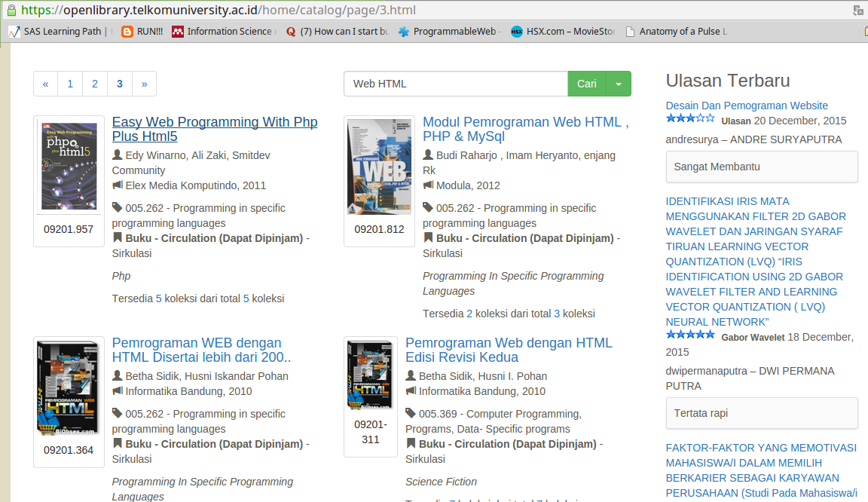
Task: Click reviewer name dwipermanaputra – DWI PERMANA PUTRA
Action: pyautogui.click(x=750, y=378)
